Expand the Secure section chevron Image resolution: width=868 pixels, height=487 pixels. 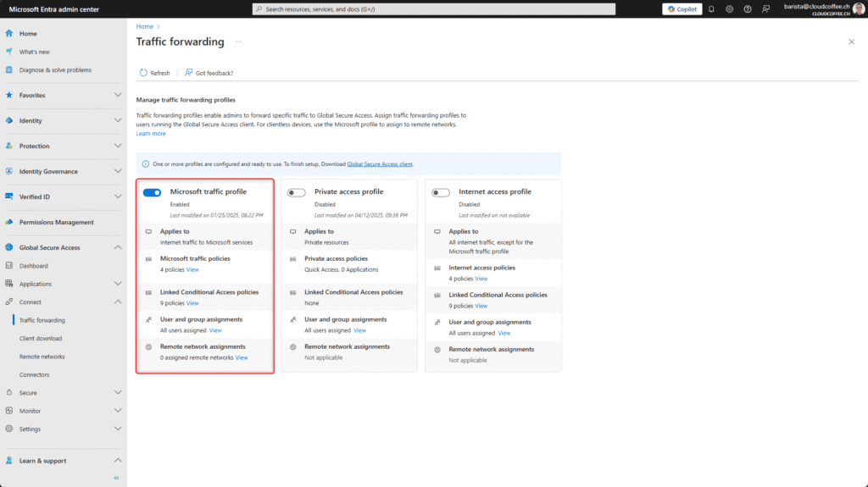click(x=118, y=392)
